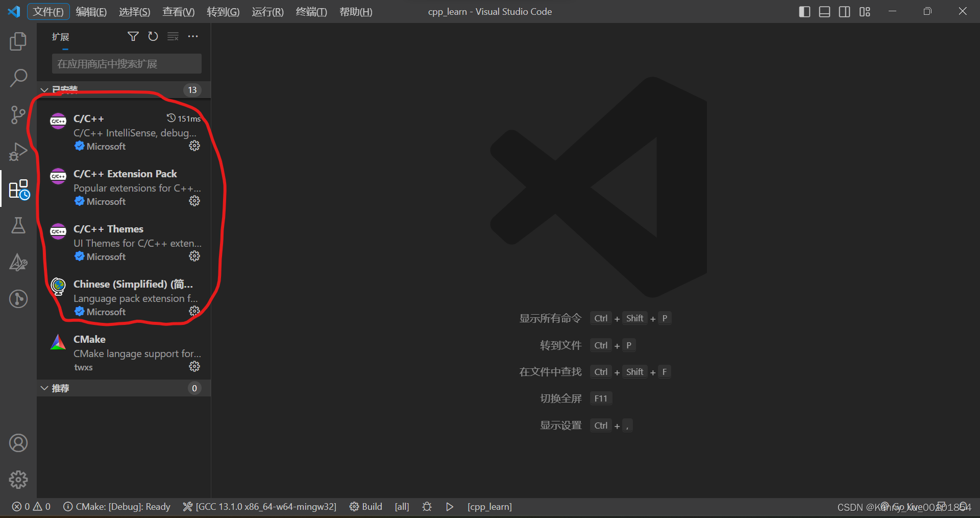The image size is (980, 518).
Task: Open the Testing flask view
Action: point(18,225)
